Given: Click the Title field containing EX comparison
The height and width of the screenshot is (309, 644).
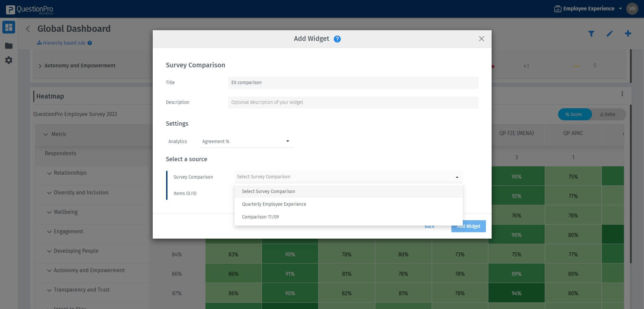Looking at the screenshot, I should 353,83.
